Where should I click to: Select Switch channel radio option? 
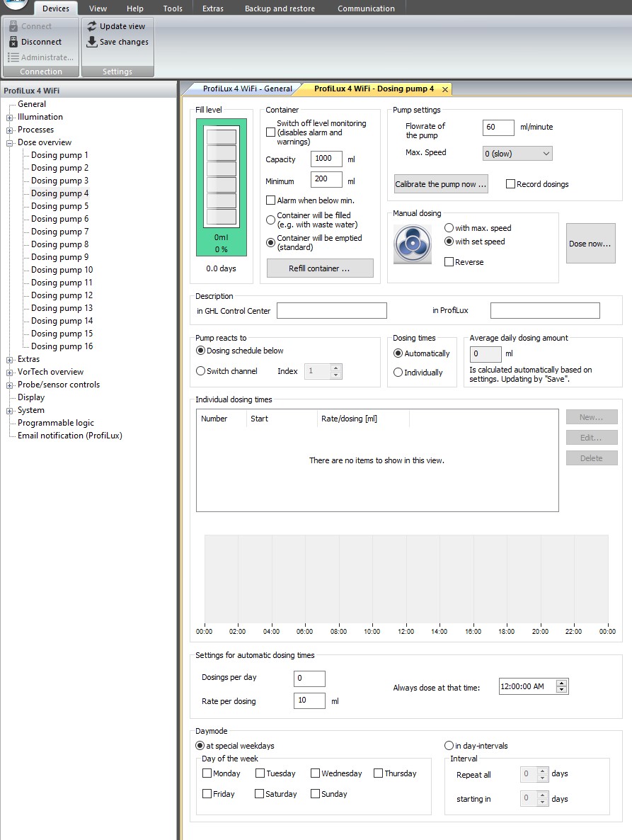[x=201, y=370]
